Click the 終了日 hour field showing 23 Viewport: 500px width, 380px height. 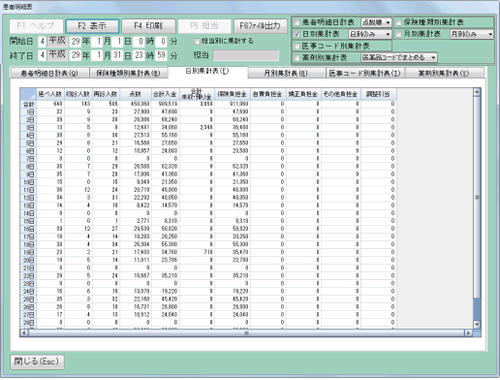pos(138,55)
